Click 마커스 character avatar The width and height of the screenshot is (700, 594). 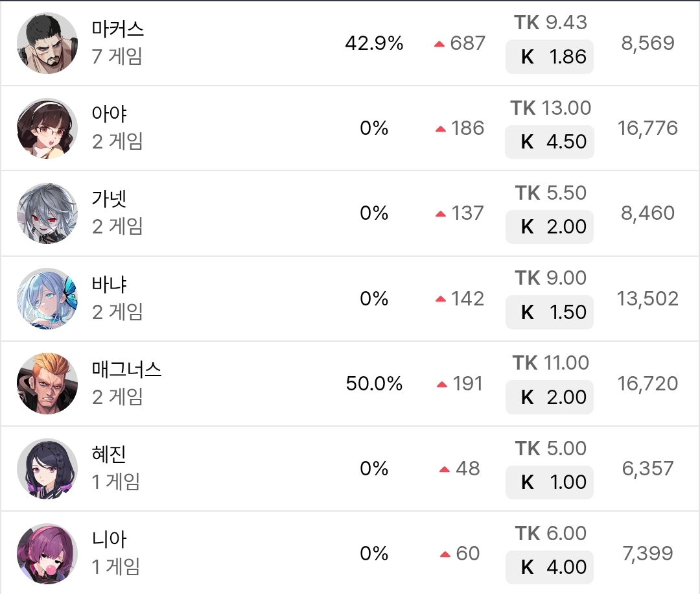(47, 43)
